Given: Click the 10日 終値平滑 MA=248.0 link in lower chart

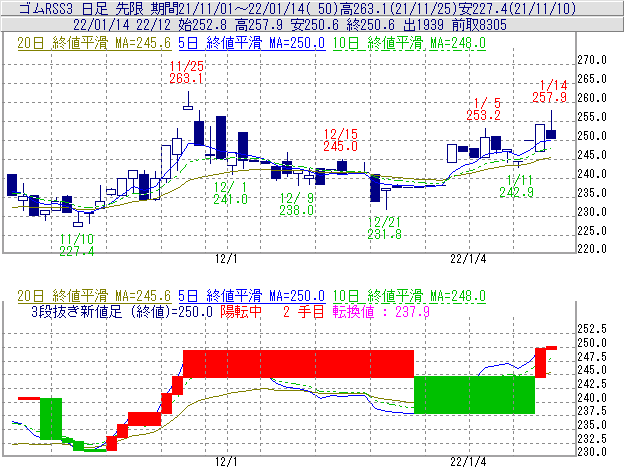Looking at the screenshot, I should (409, 296).
